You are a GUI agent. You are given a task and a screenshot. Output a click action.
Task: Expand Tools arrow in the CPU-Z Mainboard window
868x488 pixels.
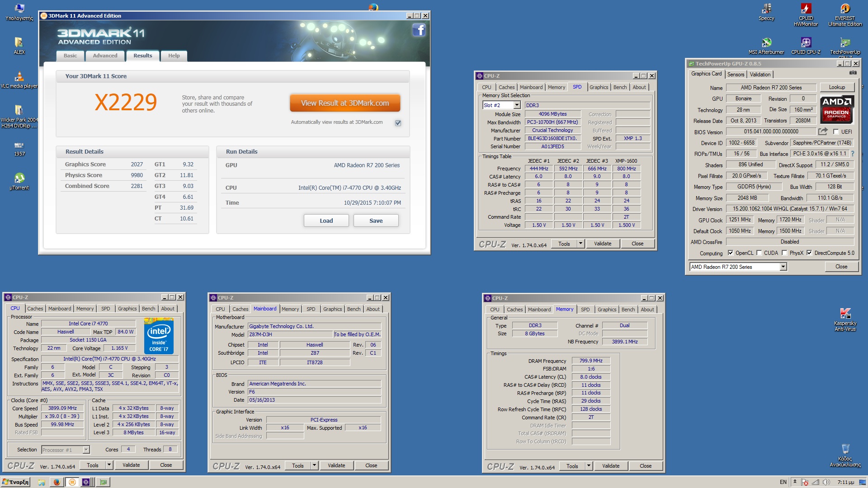pyautogui.click(x=314, y=466)
